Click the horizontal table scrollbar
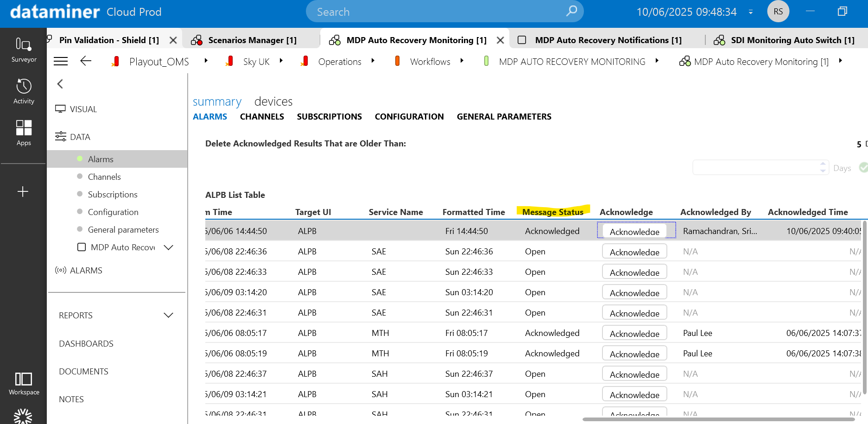868x424 pixels. coord(718,419)
